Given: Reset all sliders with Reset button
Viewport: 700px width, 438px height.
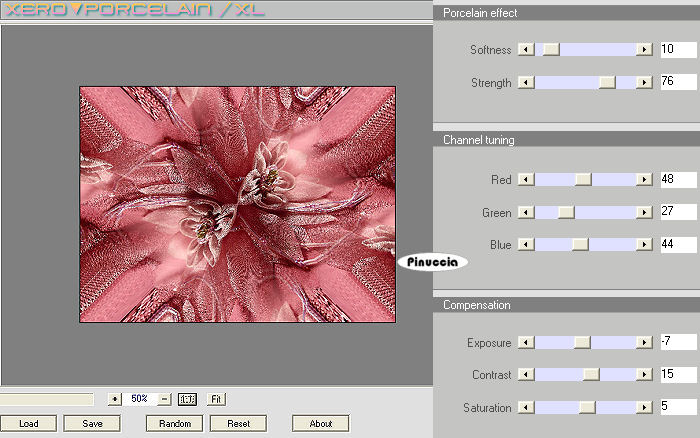Looking at the screenshot, I should coord(238,424).
